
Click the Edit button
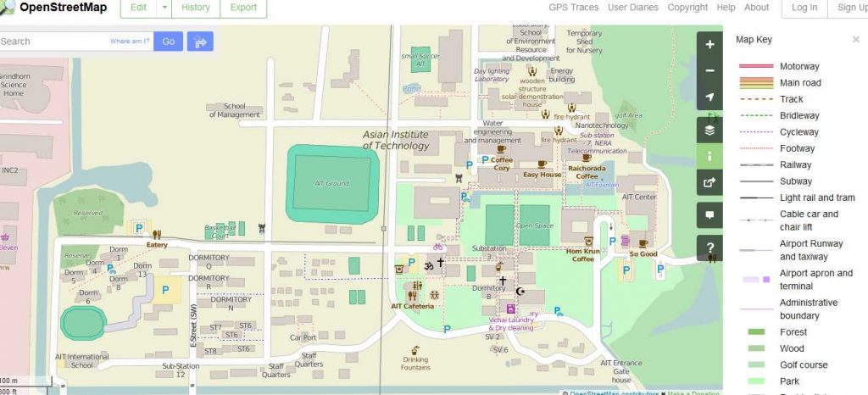138,8
